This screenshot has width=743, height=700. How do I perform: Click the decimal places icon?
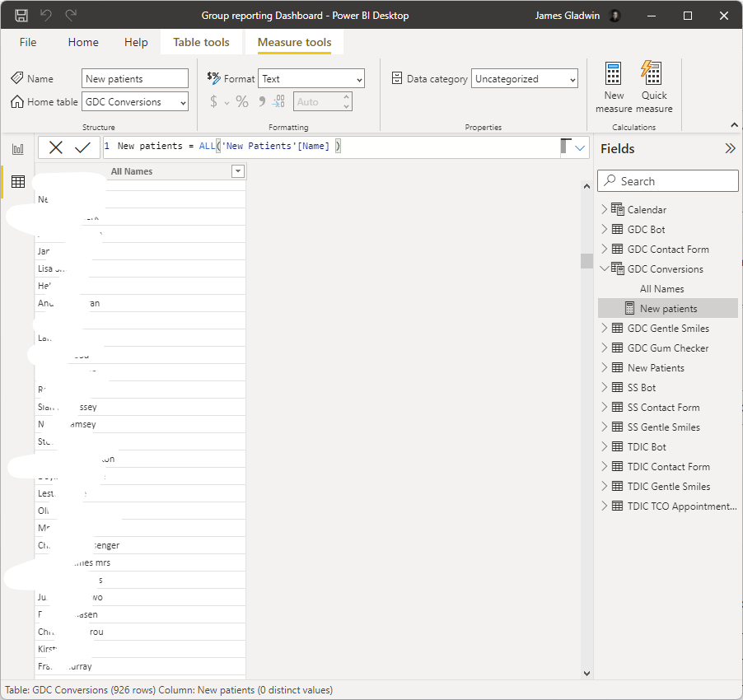(278, 101)
